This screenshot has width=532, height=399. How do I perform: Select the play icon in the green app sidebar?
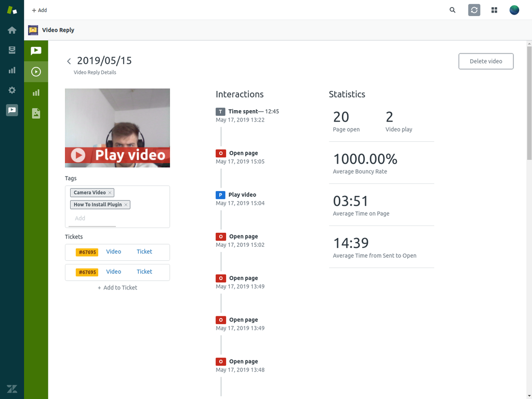36,71
